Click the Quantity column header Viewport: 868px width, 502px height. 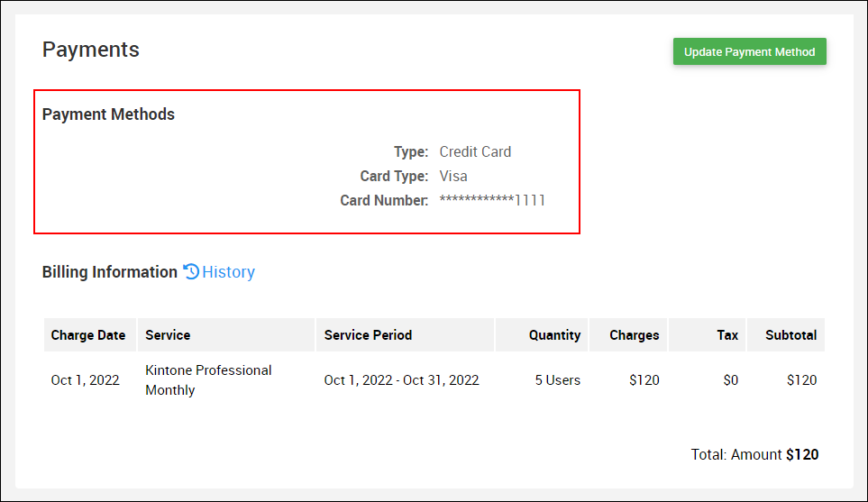(x=554, y=335)
